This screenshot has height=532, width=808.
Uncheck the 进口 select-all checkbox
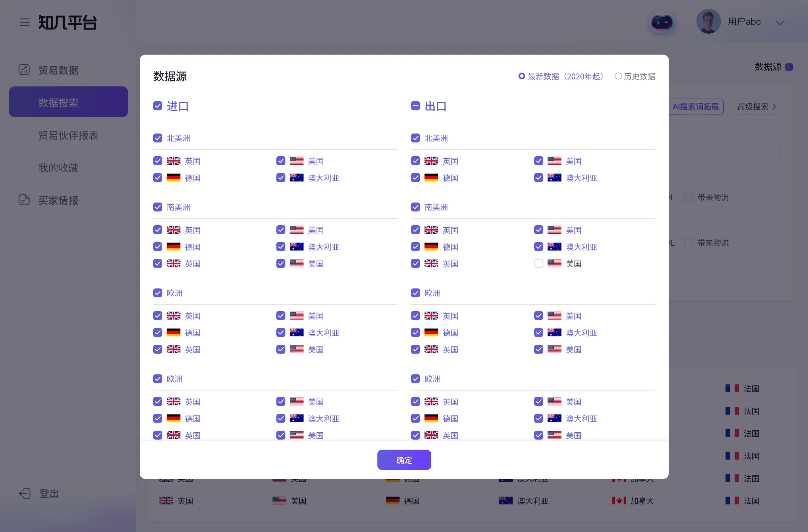click(x=158, y=106)
